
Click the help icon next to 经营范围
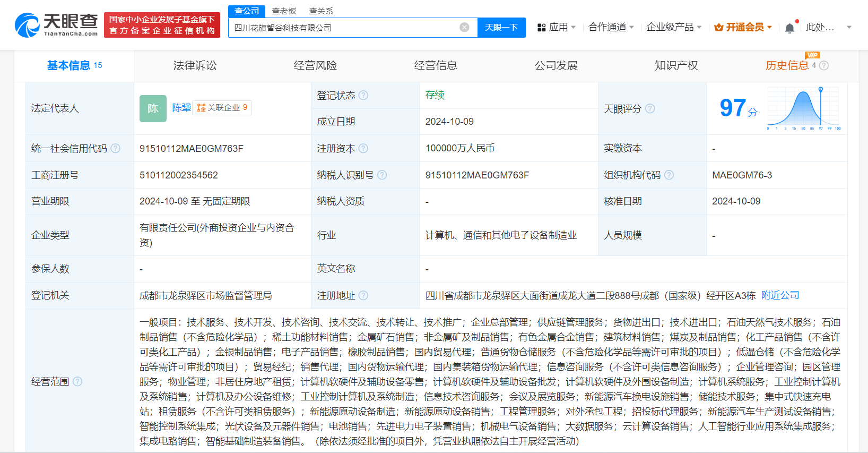point(77,381)
